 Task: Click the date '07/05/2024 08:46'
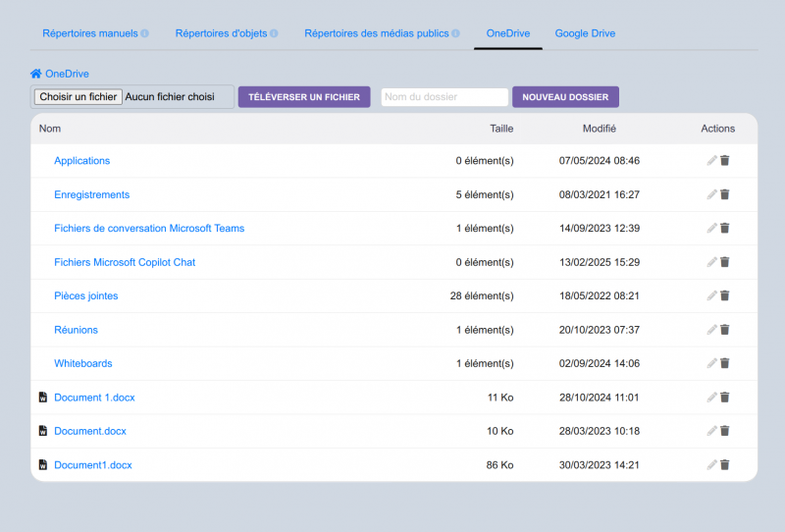[600, 160]
